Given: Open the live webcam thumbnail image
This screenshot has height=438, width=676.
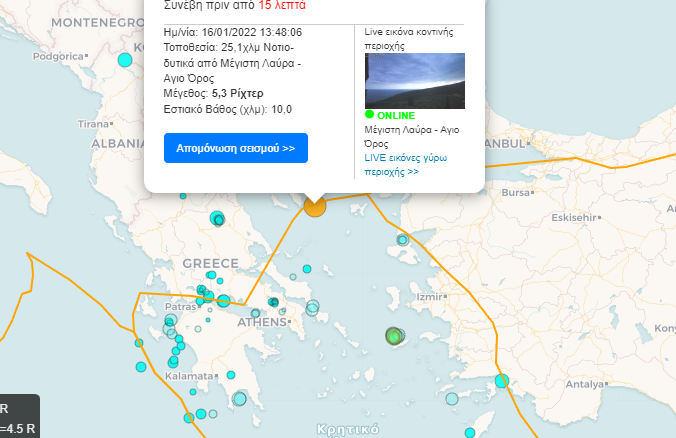Looking at the screenshot, I should pyautogui.click(x=415, y=81).
